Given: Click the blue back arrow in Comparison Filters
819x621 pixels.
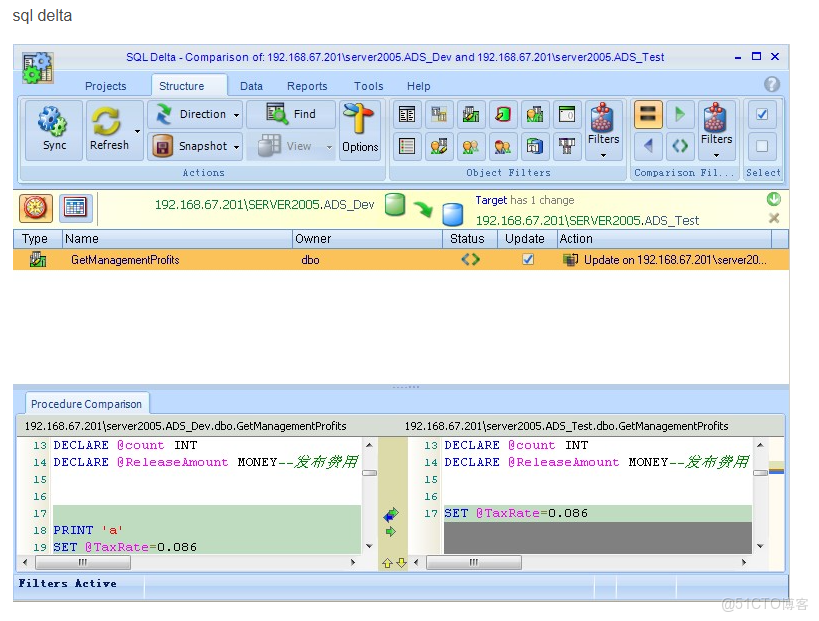Looking at the screenshot, I should pos(650,146).
